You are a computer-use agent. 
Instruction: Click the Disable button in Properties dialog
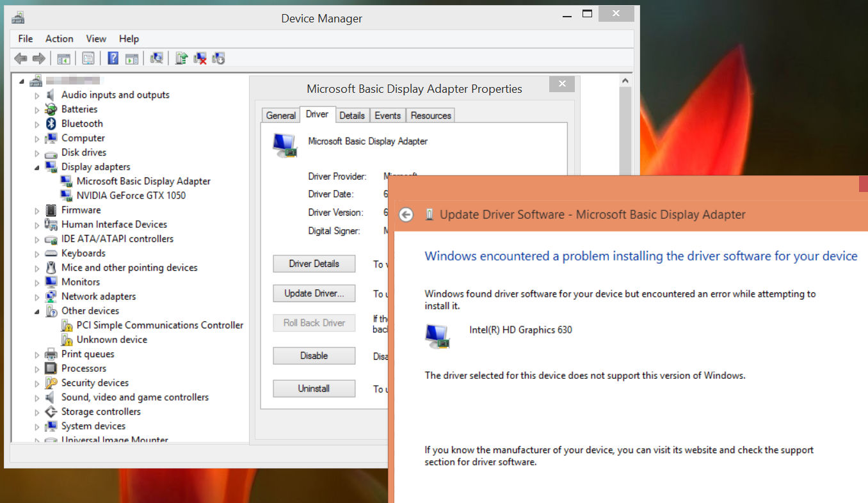314,356
